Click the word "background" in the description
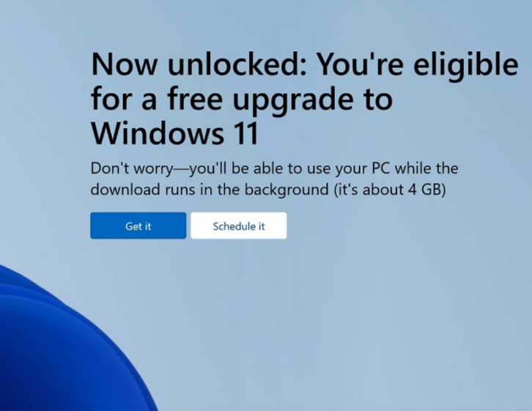 287,190
